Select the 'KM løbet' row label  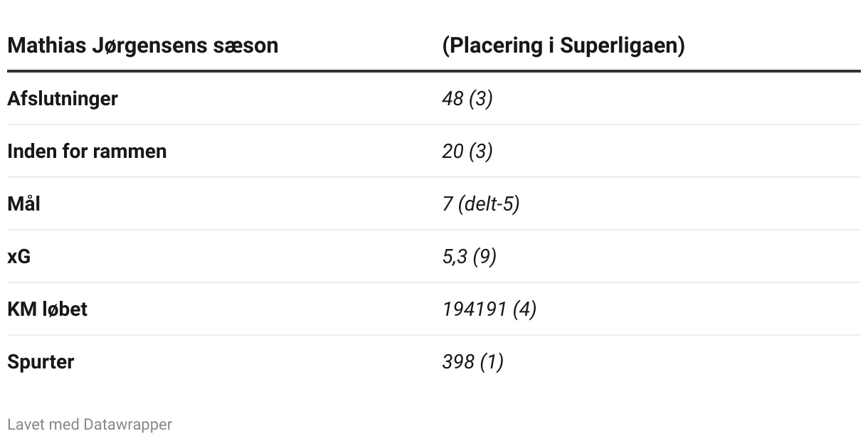pyautogui.click(x=47, y=309)
